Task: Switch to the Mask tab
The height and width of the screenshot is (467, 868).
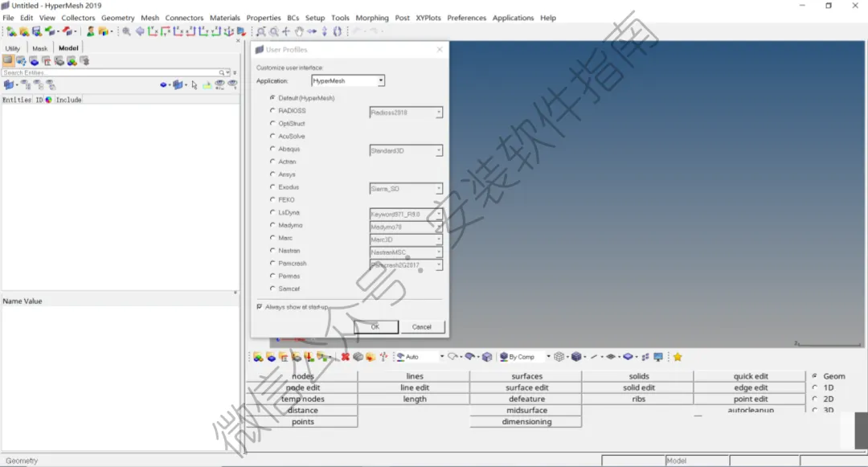Action: 40,48
